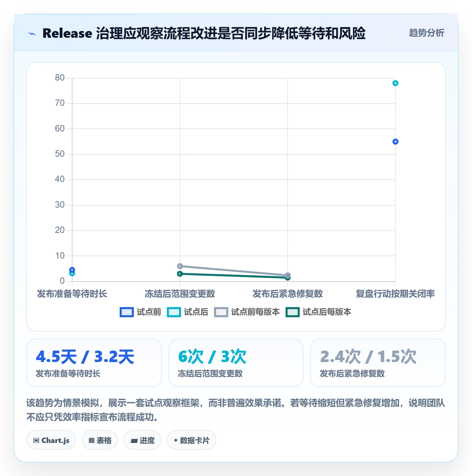472x476 pixels.
Task: Click the y-axis value 80
Action: pyautogui.click(x=60, y=78)
